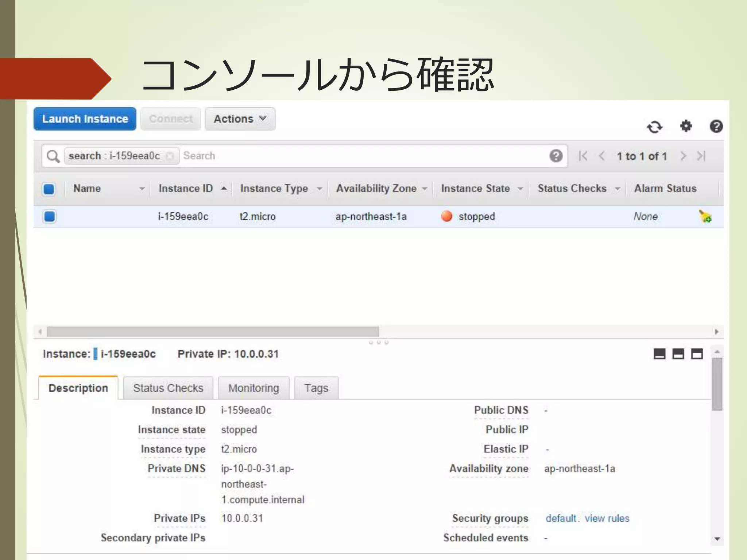Viewport: 747px width, 560px height.
Task: Go to the next page of results
Action: [x=683, y=156]
